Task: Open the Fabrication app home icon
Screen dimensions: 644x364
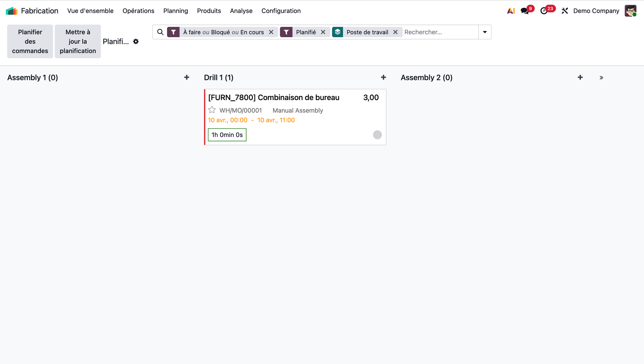Action: click(11, 11)
